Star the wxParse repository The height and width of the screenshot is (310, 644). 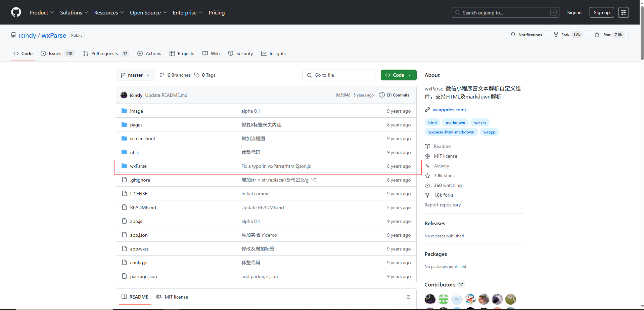tap(609, 35)
